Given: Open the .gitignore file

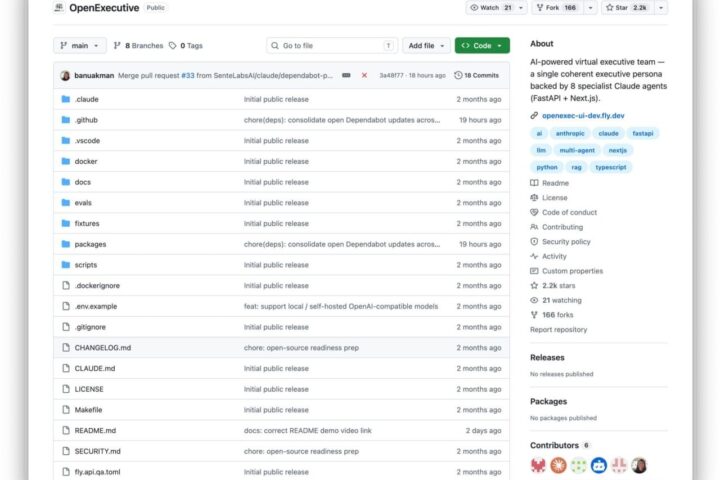Looking at the screenshot, I should point(90,327).
